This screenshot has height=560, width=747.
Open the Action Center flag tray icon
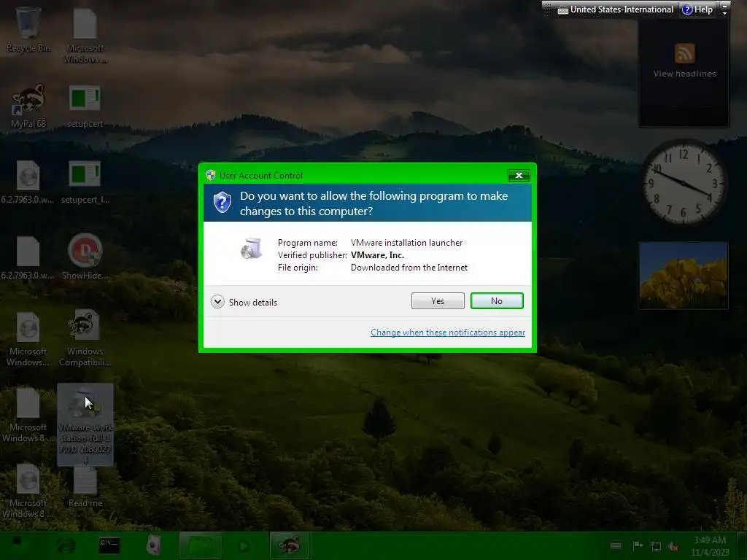pos(638,545)
